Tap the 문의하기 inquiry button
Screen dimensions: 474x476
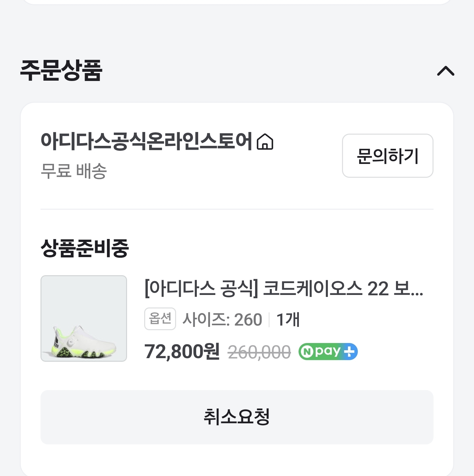point(387,156)
